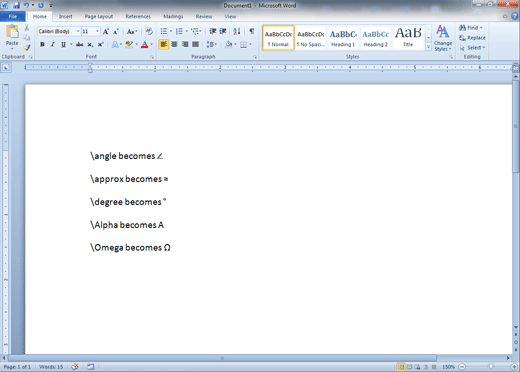This screenshot has width=520, height=372.
Task: Apply the Normal style
Action: [x=278, y=38]
